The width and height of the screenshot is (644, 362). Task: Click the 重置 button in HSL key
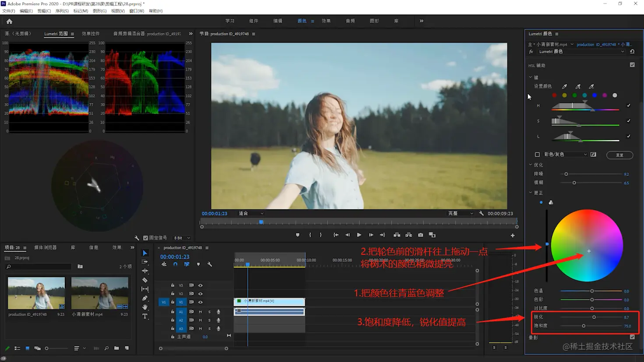tap(619, 155)
